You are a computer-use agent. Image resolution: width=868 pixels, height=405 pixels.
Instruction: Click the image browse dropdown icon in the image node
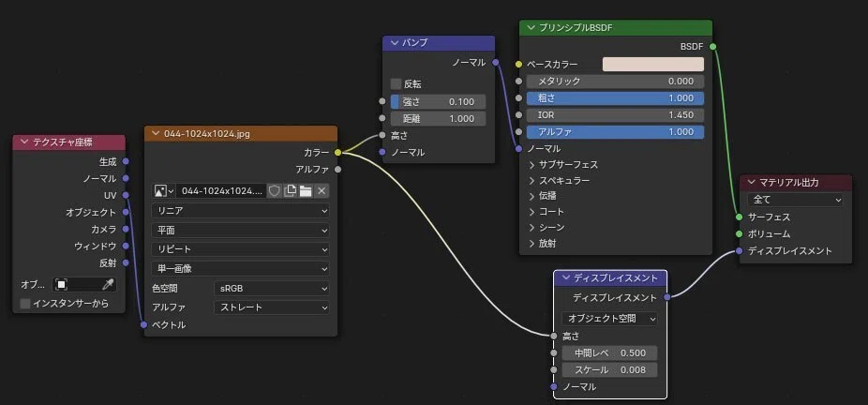164,191
